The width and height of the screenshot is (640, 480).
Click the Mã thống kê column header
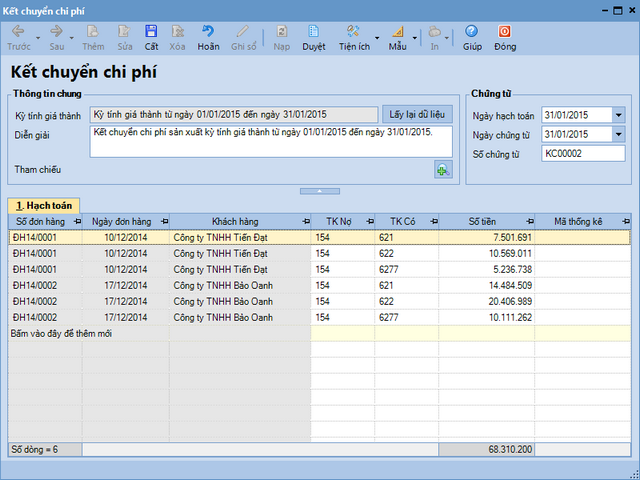[578, 222]
